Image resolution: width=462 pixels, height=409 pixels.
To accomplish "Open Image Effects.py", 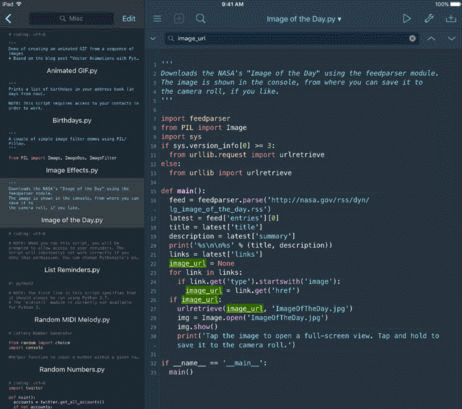I will point(72,153).
